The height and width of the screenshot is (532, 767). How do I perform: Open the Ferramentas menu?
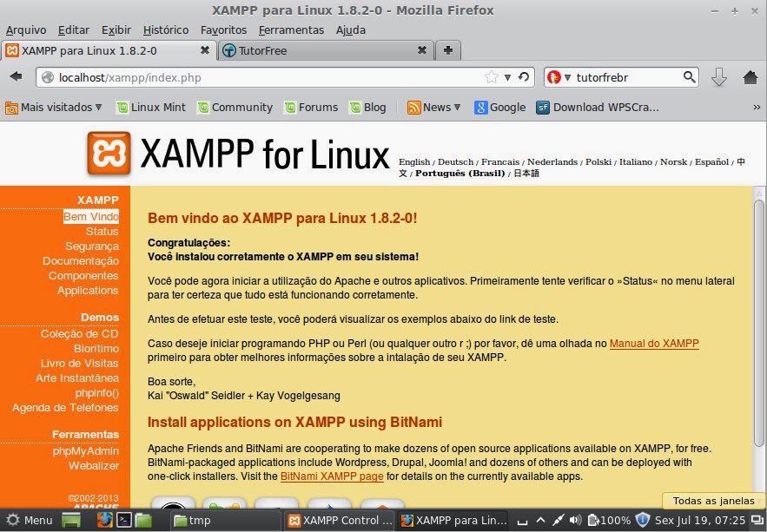pyautogui.click(x=291, y=30)
